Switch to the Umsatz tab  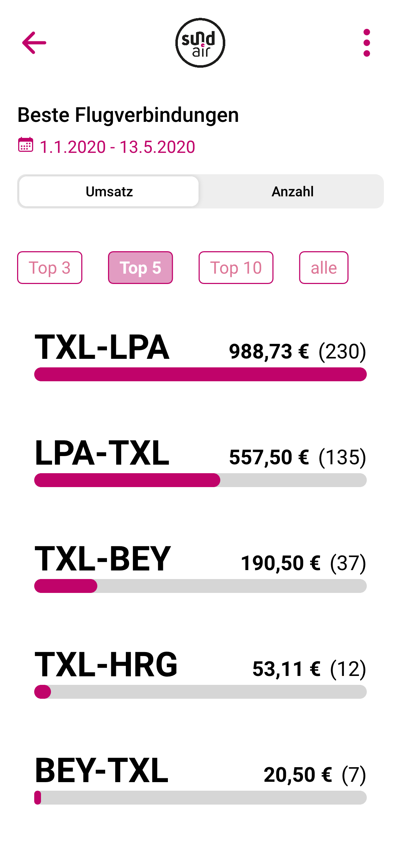109,191
